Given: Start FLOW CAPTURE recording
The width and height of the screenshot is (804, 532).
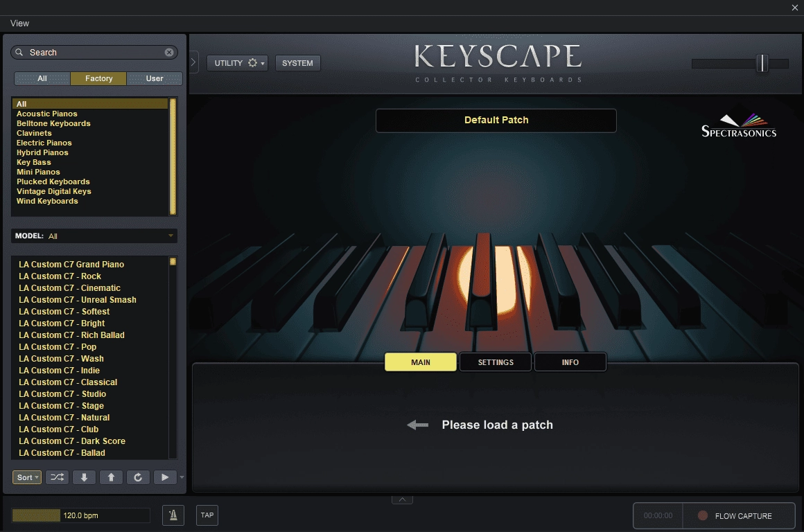Looking at the screenshot, I should (739, 515).
